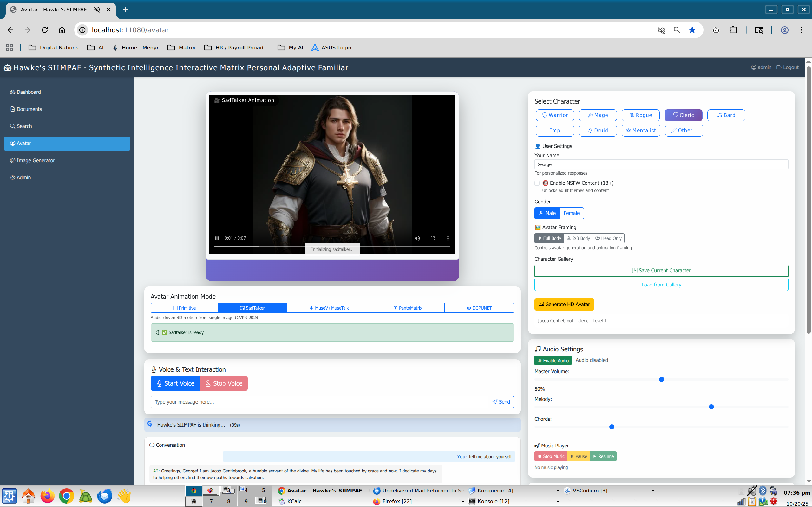Switch to MuseV+MuseTalk animation mode
This screenshot has width=812, height=507.
coord(329,308)
